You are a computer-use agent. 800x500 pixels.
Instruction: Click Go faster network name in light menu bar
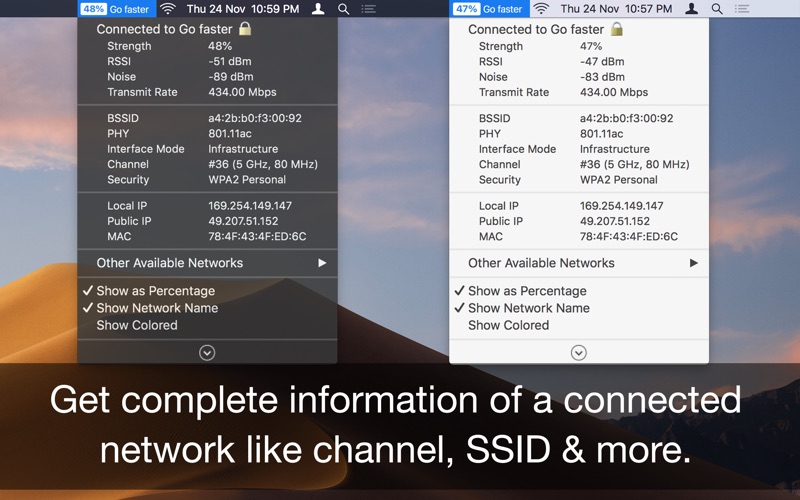pos(503,9)
